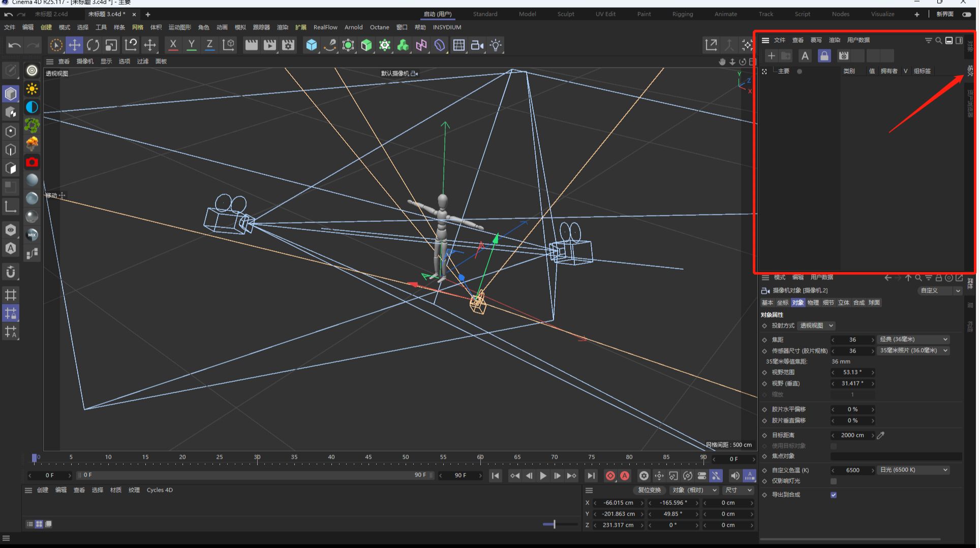The height and width of the screenshot is (548, 980).
Task: Toggle the lock icon in takes panel
Action: (824, 56)
